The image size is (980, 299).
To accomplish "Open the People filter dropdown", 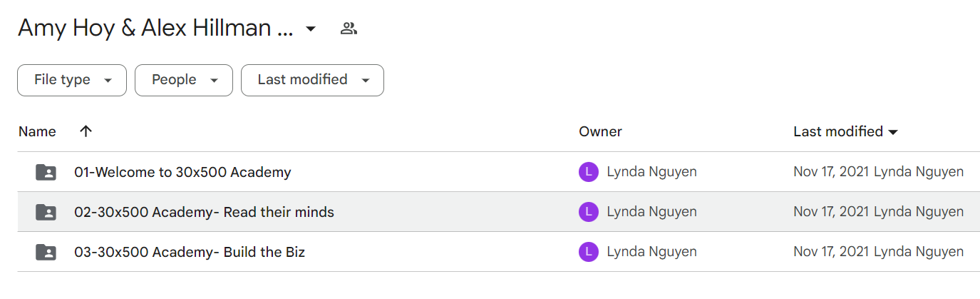I will click(x=184, y=80).
